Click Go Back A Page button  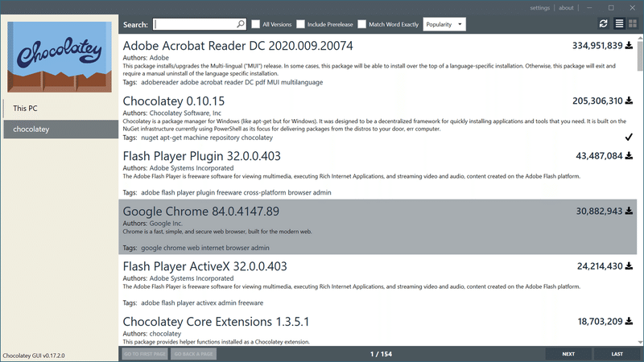[x=193, y=354]
